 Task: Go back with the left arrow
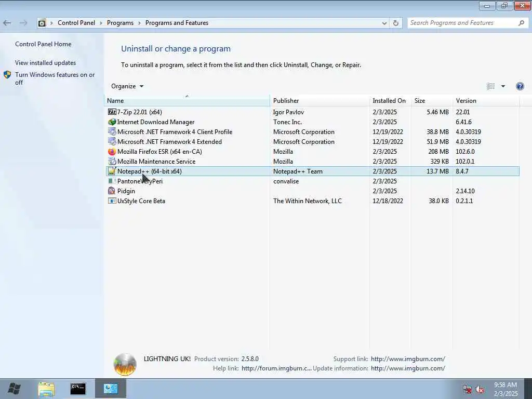click(x=7, y=23)
